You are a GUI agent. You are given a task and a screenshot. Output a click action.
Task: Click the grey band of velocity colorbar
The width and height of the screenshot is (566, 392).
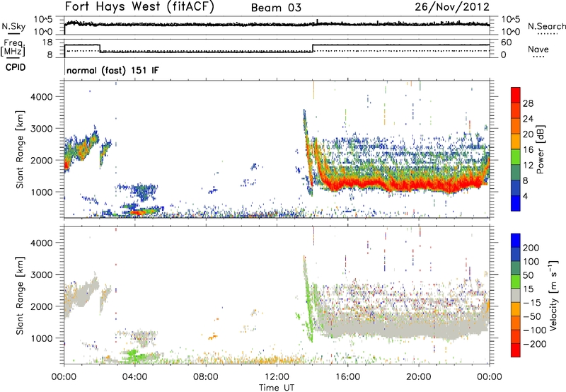pyautogui.click(x=516, y=295)
